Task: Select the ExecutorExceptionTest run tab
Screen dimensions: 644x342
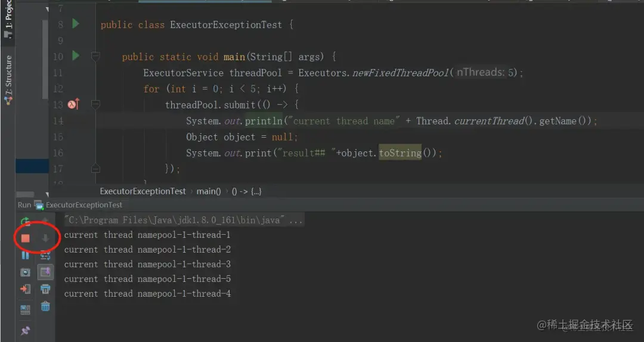Action: 79,205
